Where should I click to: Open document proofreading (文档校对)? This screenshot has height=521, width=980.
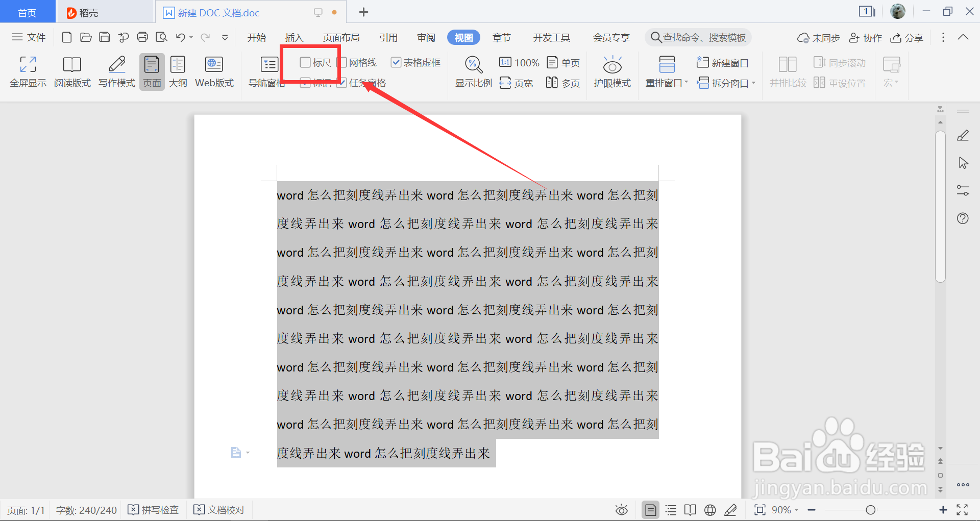219,510
